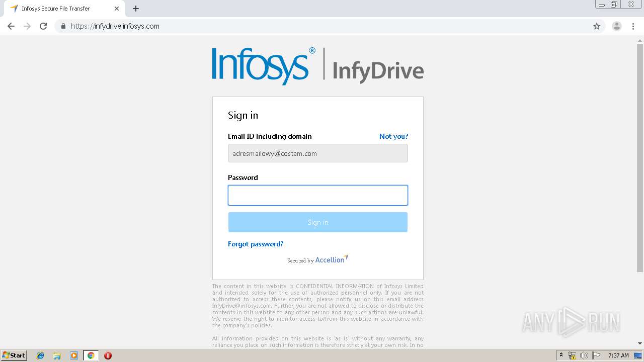644x362 pixels.
Task: Open Windows Explorer from the taskbar
Action: pyautogui.click(x=57, y=355)
